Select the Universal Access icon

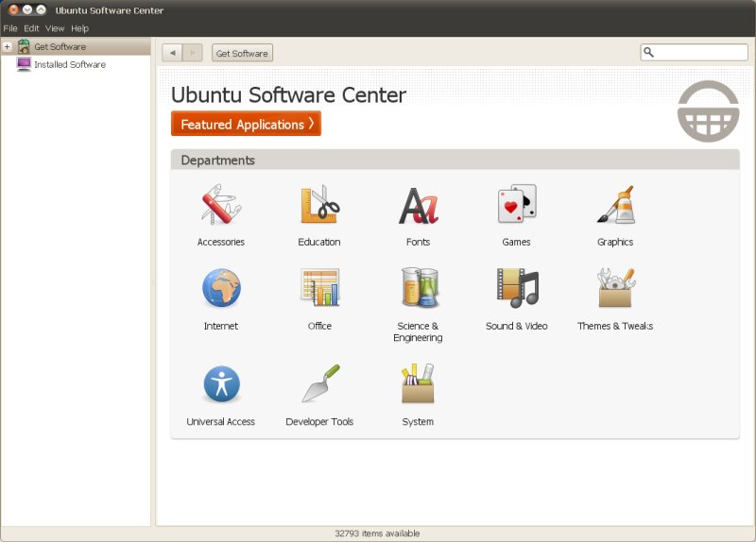point(220,384)
